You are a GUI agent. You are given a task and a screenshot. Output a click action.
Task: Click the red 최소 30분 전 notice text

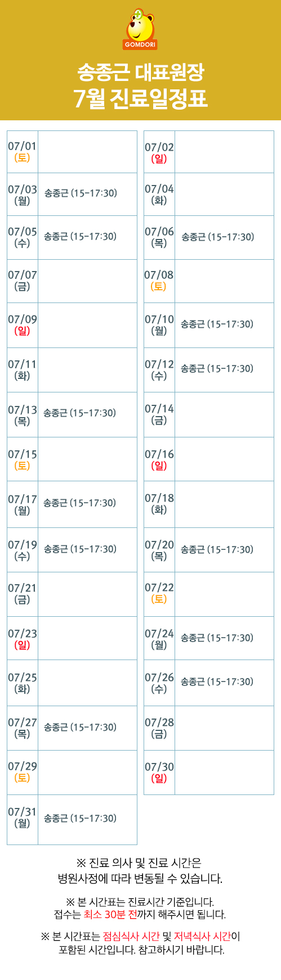[x=110, y=915]
